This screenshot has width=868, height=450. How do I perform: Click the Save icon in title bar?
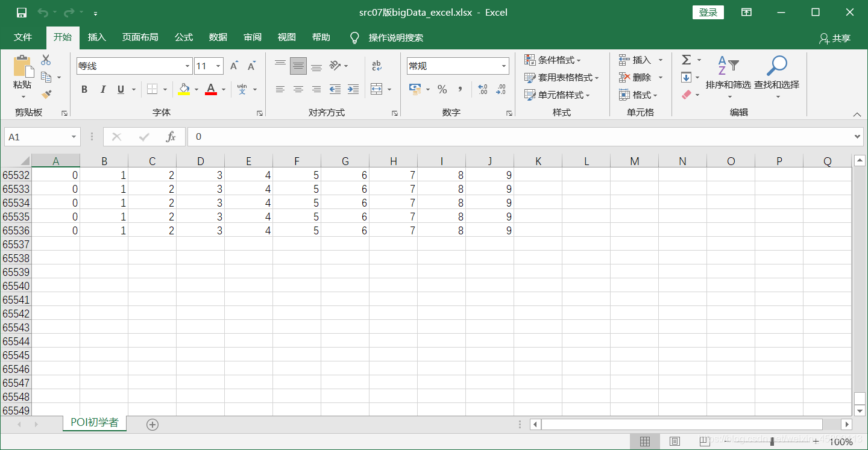click(22, 13)
